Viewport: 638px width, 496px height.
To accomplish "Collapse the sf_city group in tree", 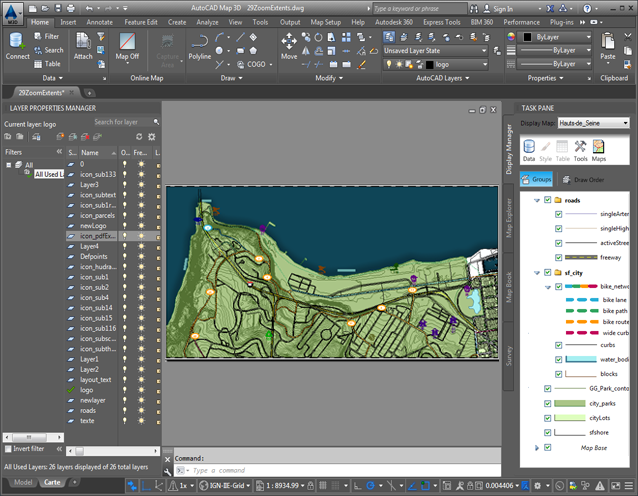I will click(537, 272).
